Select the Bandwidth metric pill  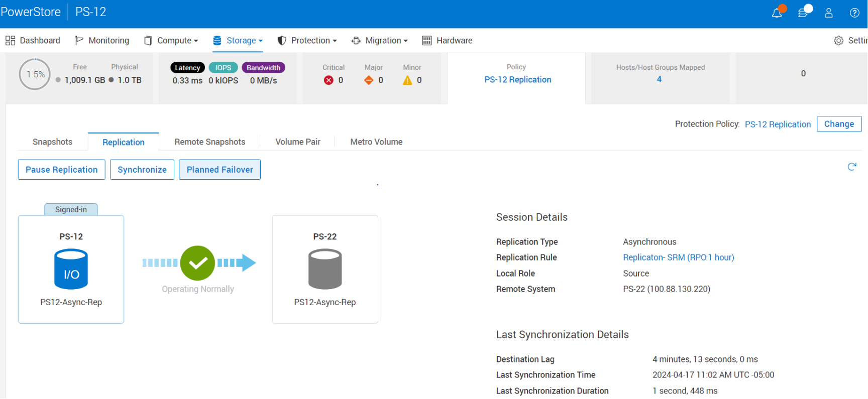coord(263,68)
